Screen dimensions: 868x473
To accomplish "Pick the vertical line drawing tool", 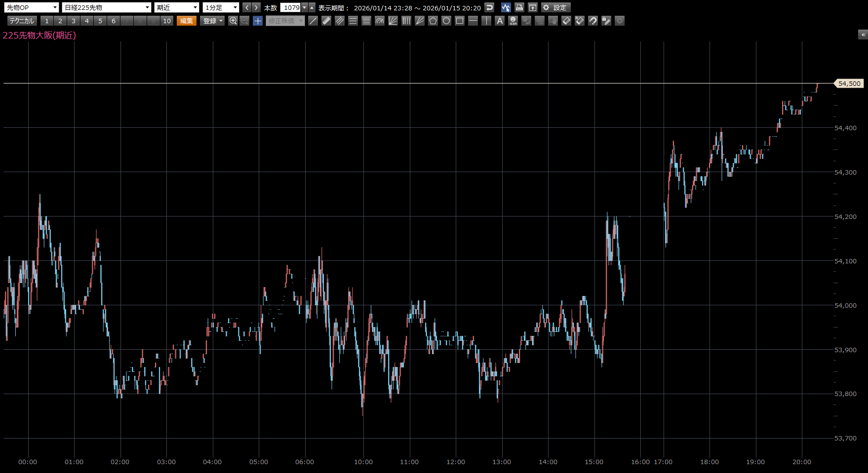I will [x=486, y=21].
